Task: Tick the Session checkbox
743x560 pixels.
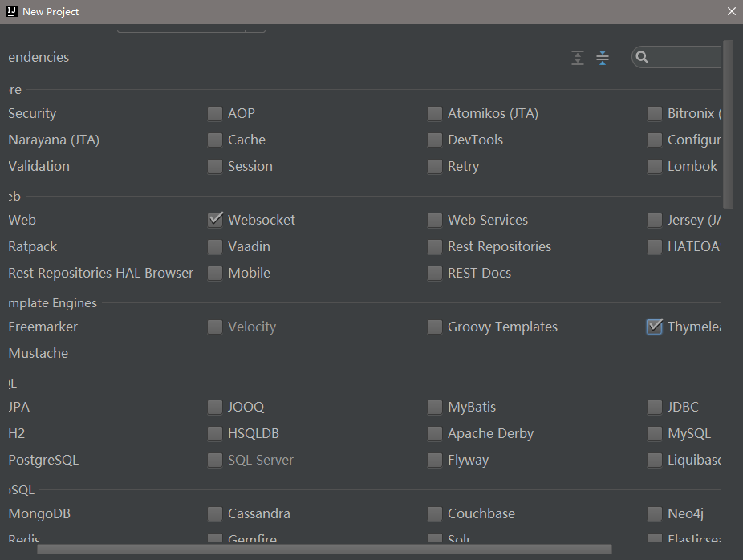Action: [x=215, y=167]
